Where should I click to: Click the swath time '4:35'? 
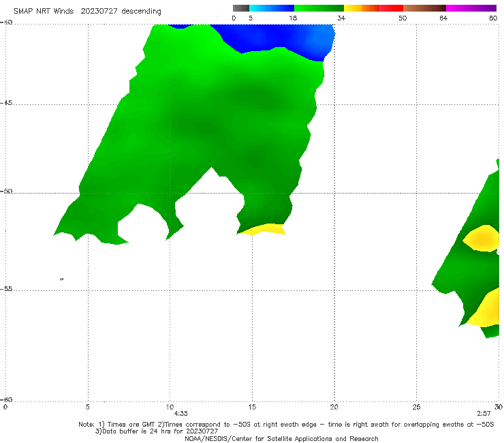click(x=181, y=414)
